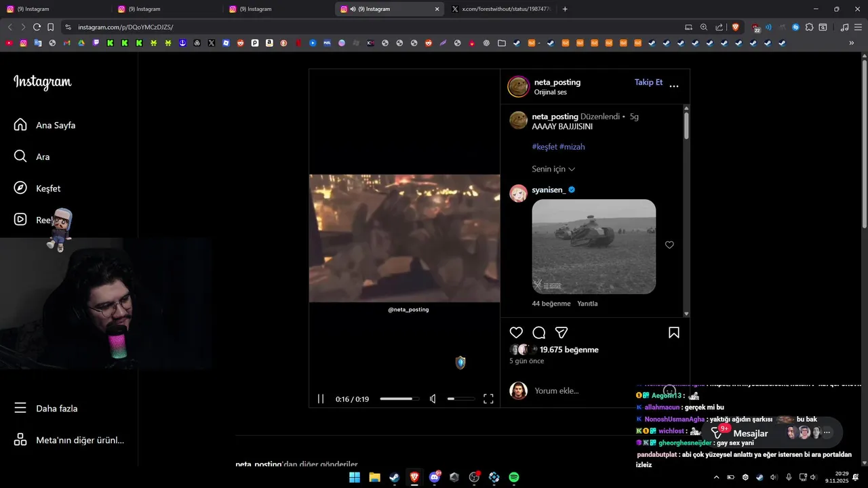Open the Windows Start menu
868x488 pixels.
[355, 477]
